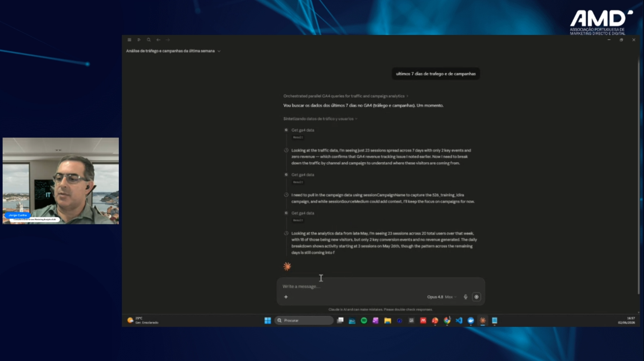Show Result under the second Get ga4 data
Viewport: 644px width, 361px height.
click(298, 182)
